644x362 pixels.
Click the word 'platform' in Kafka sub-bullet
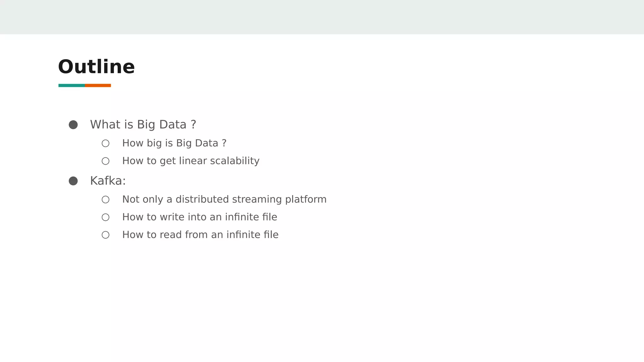click(x=306, y=200)
